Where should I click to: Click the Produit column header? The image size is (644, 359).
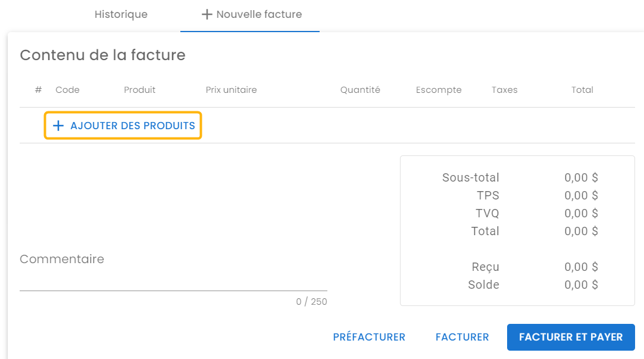(x=139, y=90)
